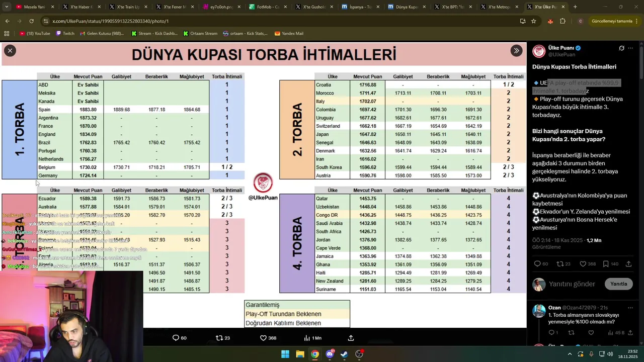Viewport: 644px width, 362px height.
Task: Open the YouTube bookmark
Action: (x=35, y=34)
